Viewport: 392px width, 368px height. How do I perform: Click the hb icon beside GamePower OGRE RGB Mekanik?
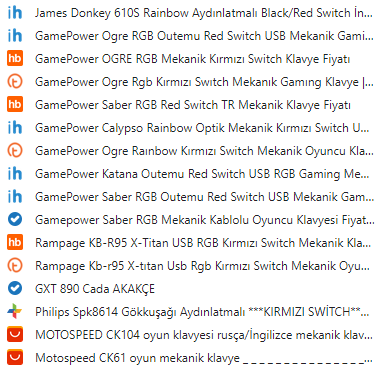coord(15,59)
